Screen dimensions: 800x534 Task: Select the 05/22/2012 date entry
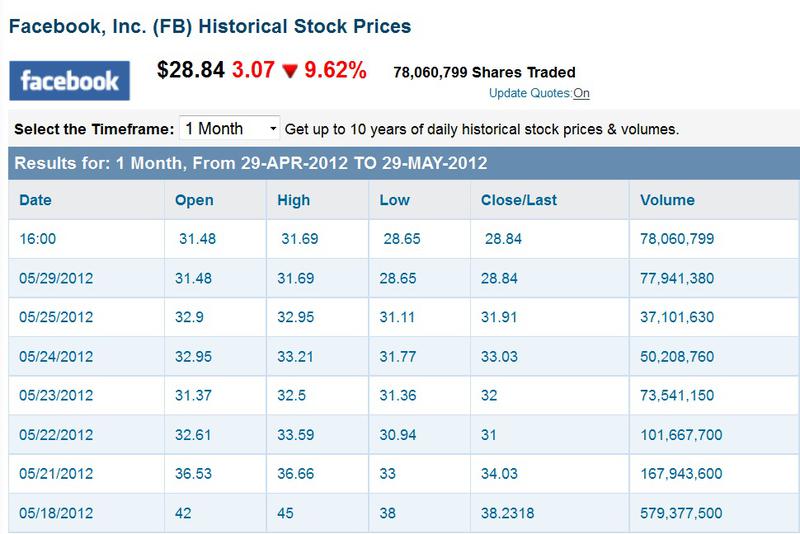(x=56, y=435)
